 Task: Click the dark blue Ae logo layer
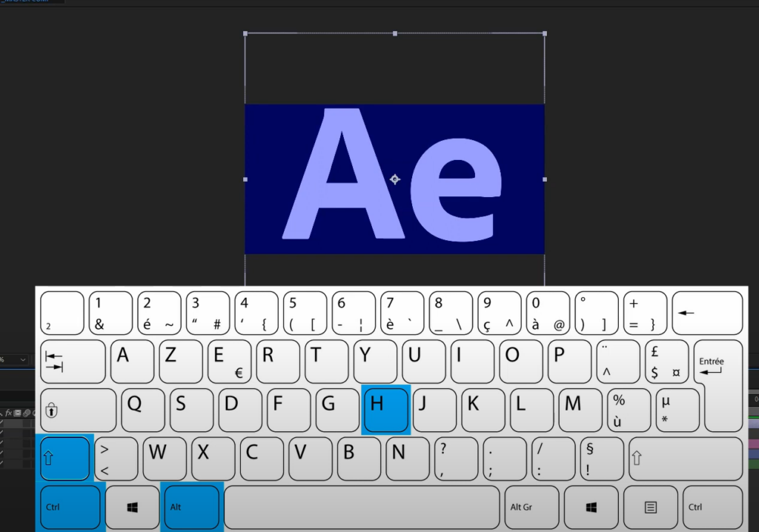(x=394, y=179)
